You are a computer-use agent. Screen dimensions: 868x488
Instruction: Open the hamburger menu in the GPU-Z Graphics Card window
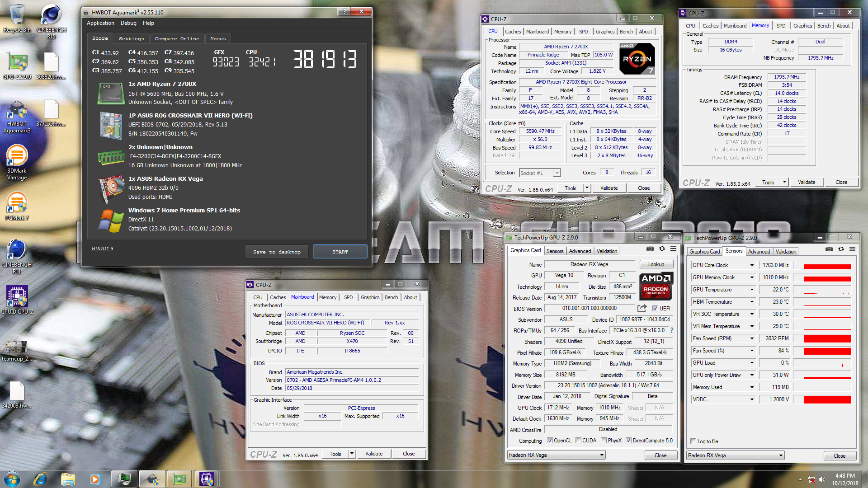[673, 249]
